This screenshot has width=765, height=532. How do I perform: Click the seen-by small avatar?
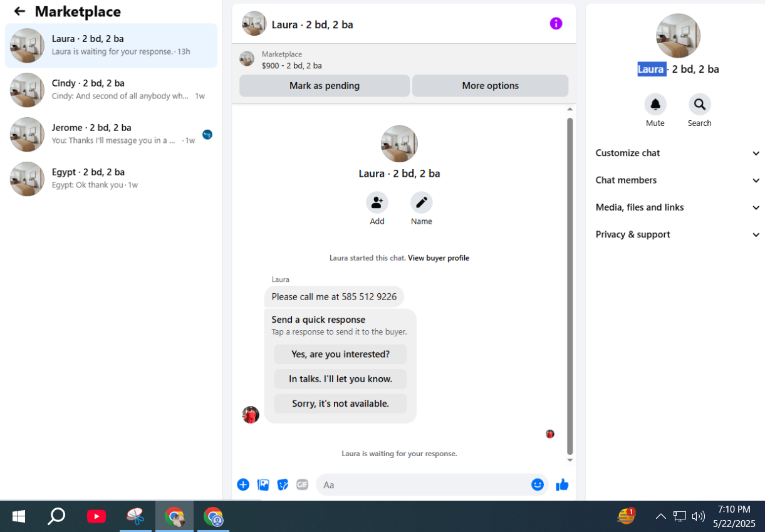pyautogui.click(x=550, y=434)
